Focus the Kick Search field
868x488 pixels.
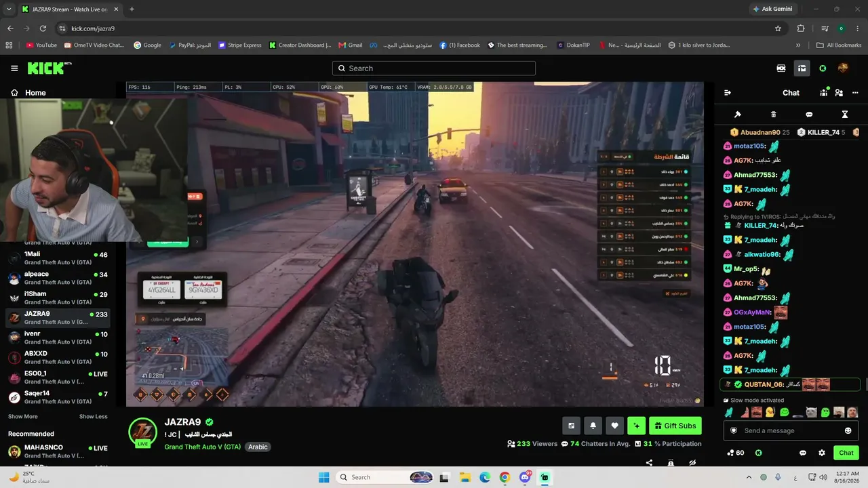point(434,68)
